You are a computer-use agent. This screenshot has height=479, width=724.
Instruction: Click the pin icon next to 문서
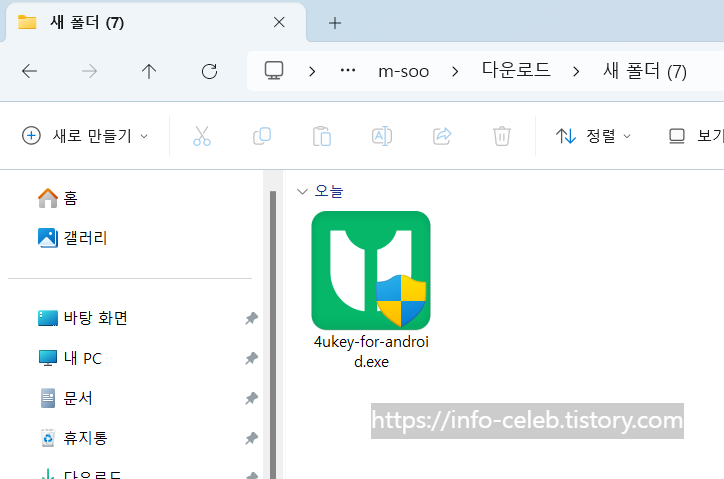pyautogui.click(x=251, y=398)
